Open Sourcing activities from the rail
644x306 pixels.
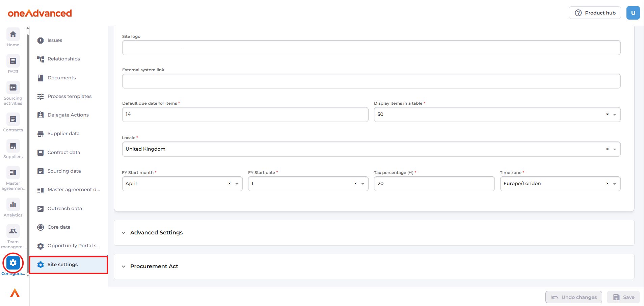pos(13,88)
